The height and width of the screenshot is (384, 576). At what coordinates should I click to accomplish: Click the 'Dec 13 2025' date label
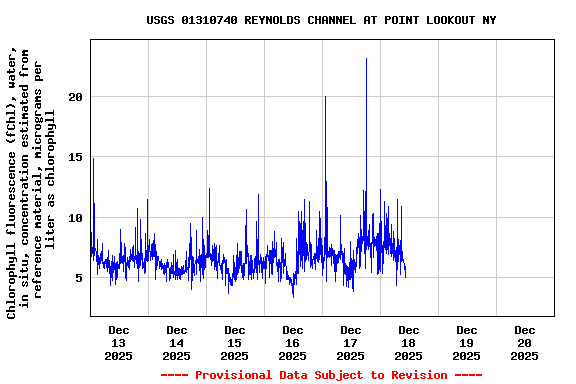(118, 343)
